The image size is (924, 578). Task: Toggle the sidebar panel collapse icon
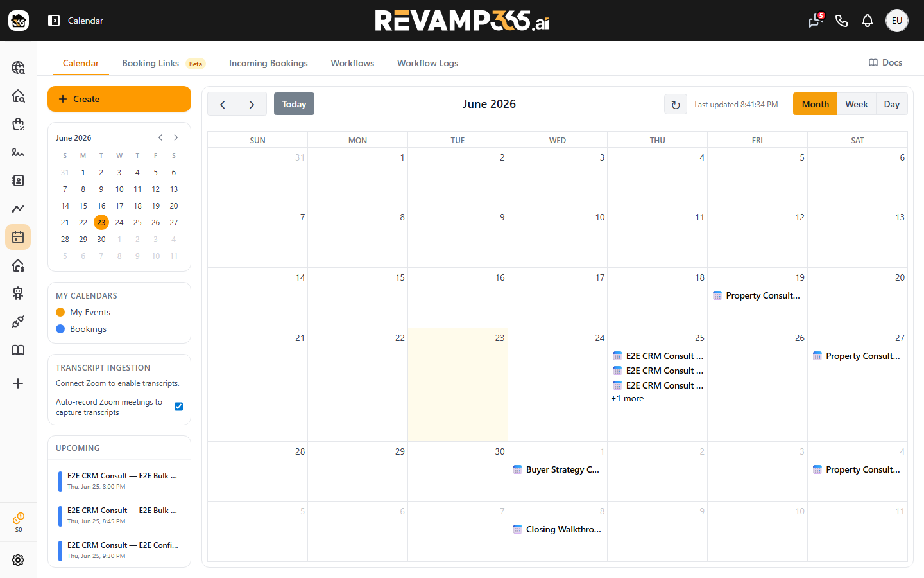click(54, 21)
